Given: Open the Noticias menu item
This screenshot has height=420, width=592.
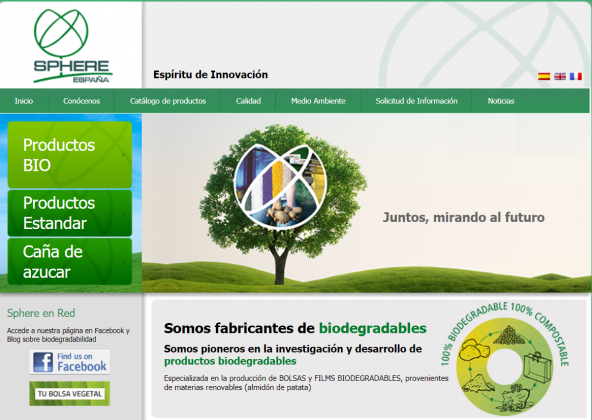Looking at the screenshot, I should (x=501, y=101).
